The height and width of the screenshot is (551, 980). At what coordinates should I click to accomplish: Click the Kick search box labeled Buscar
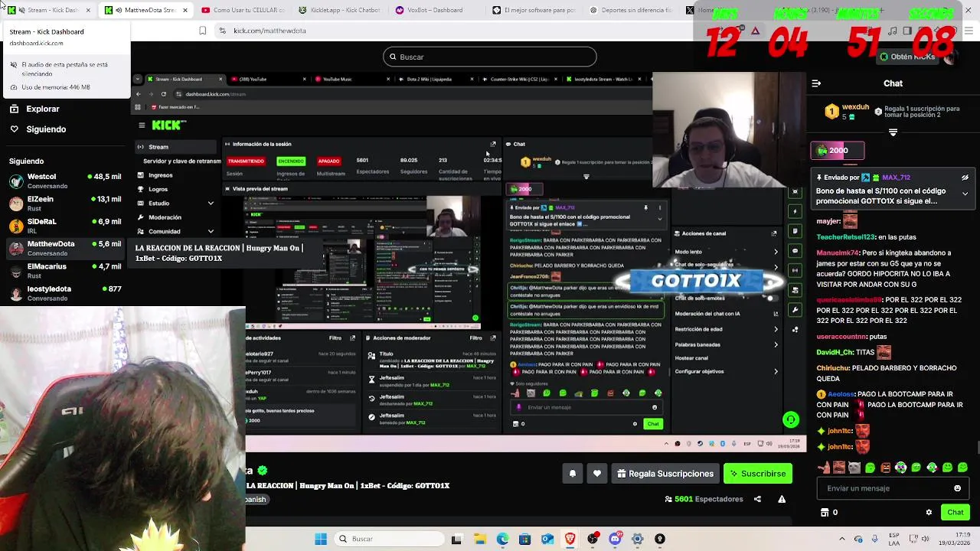[490, 57]
